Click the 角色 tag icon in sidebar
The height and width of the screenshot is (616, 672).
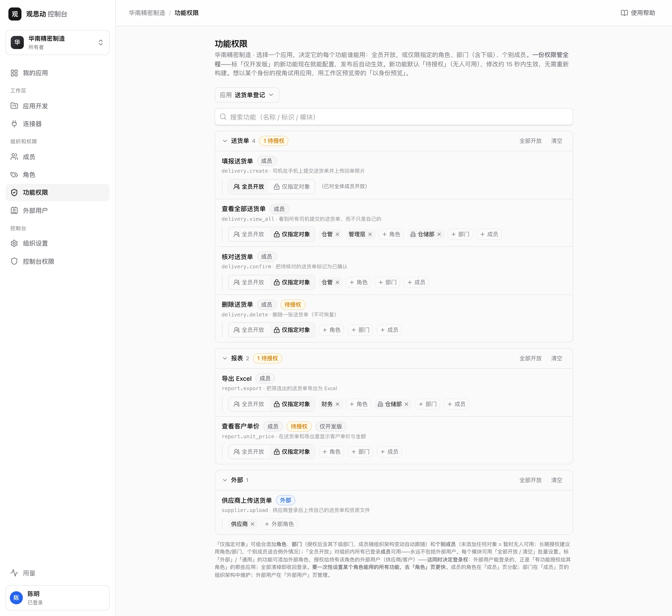point(14,175)
